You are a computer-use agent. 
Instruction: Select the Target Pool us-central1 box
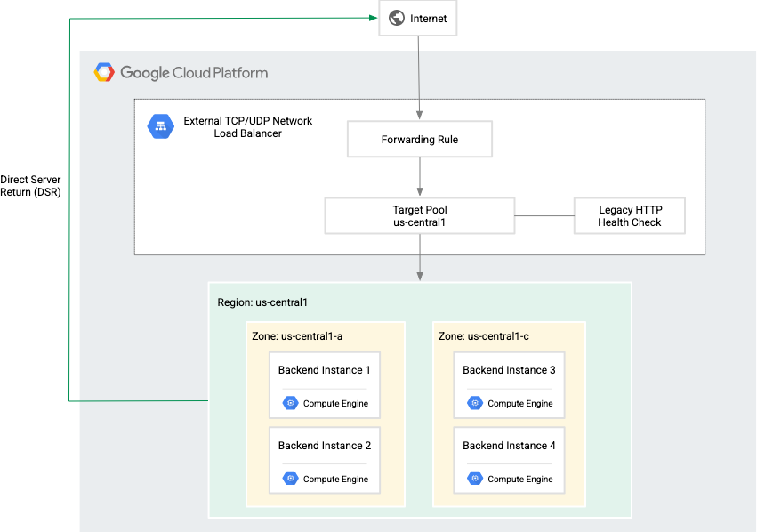point(420,216)
